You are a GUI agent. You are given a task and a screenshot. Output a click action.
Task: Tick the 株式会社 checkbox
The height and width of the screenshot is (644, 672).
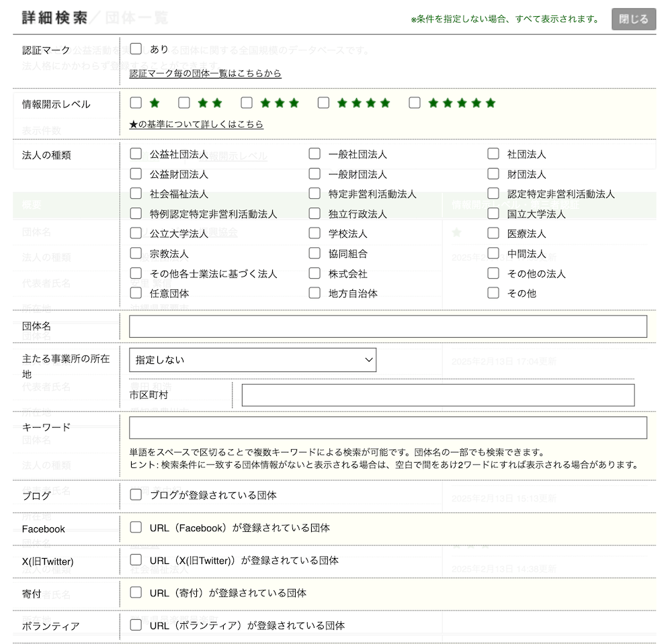314,273
